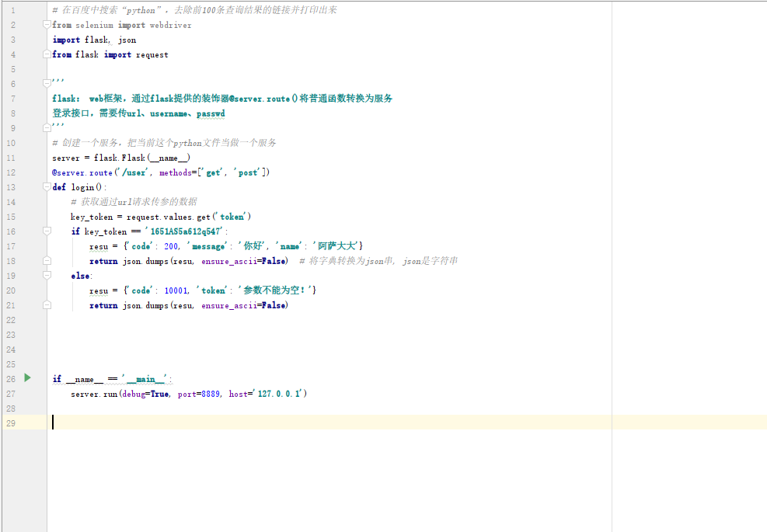Image resolution: width=767 pixels, height=532 pixels.
Task: Click line number 22 in the gutter
Action: point(11,320)
